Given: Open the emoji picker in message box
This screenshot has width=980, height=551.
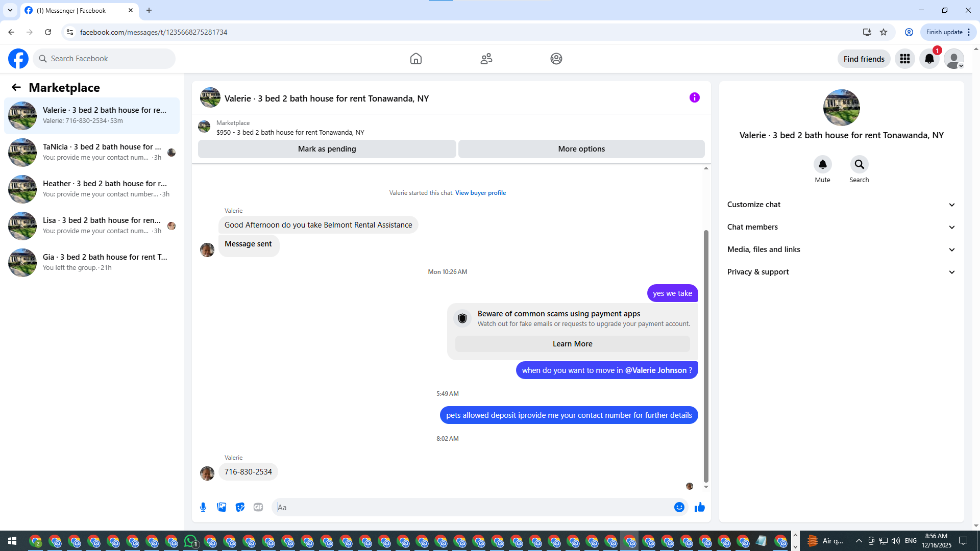Looking at the screenshot, I should 679,507.
